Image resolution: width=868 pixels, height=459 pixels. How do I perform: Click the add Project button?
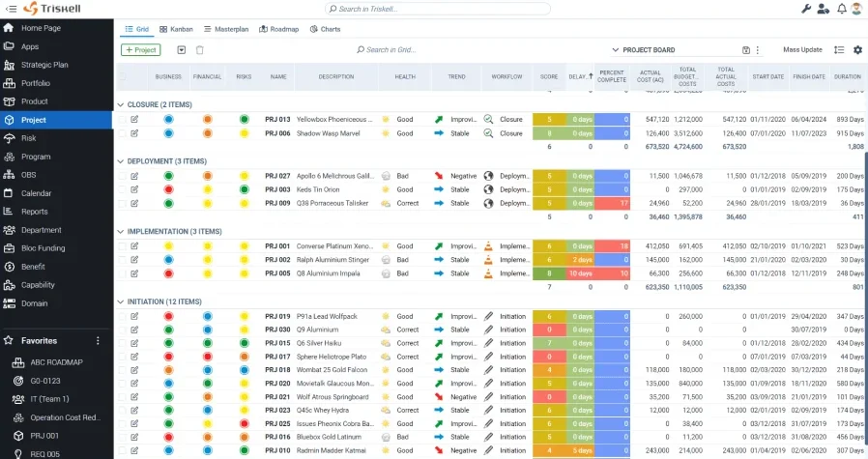pos(141,50)
